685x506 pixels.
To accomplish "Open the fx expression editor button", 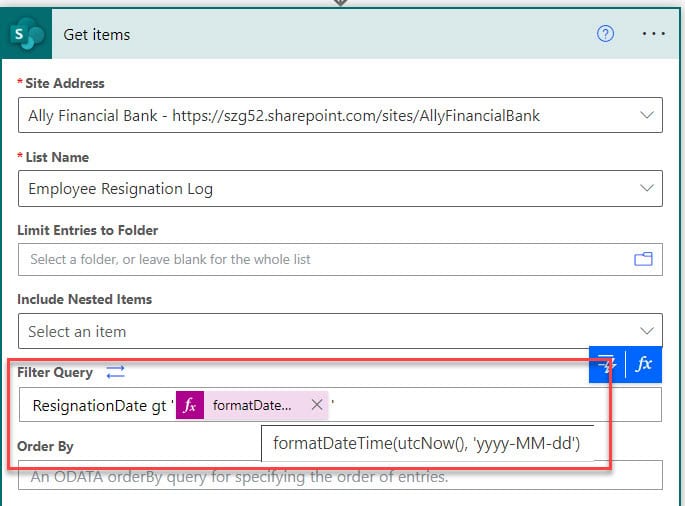I will pyautogui.click(x=644, y=364).
